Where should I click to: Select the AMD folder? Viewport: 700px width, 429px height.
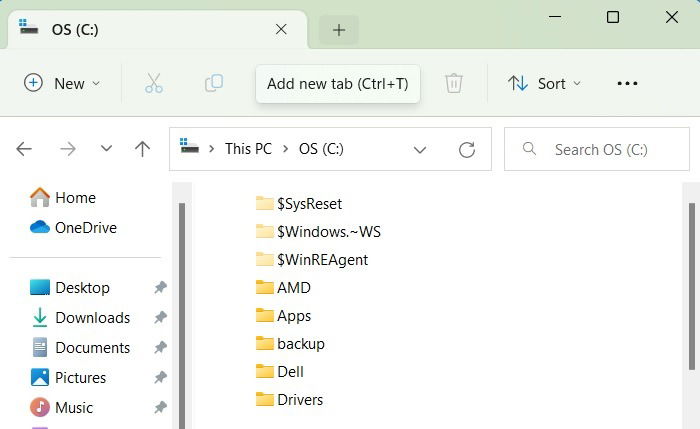283,287
